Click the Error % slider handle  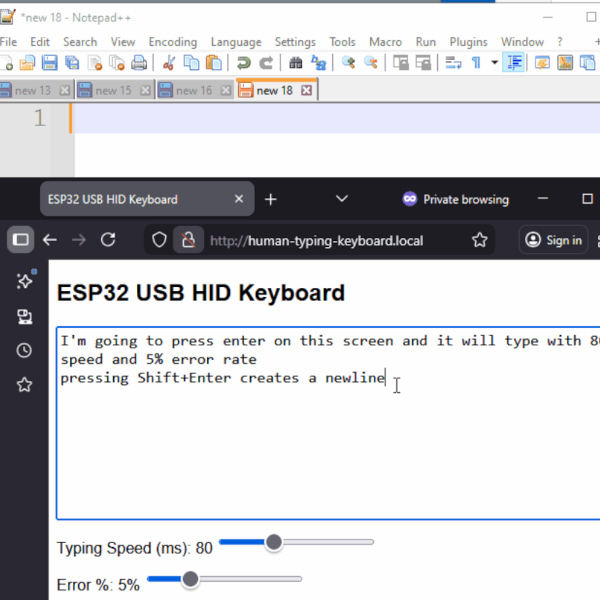click(x=190, y=579)
